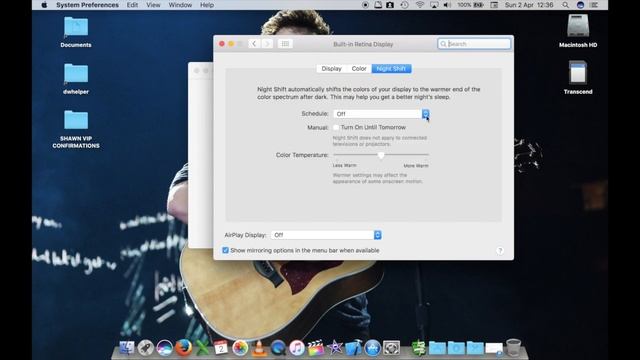
Task: Open Xcode hammer icon in dock
Action: click(353, 348)
